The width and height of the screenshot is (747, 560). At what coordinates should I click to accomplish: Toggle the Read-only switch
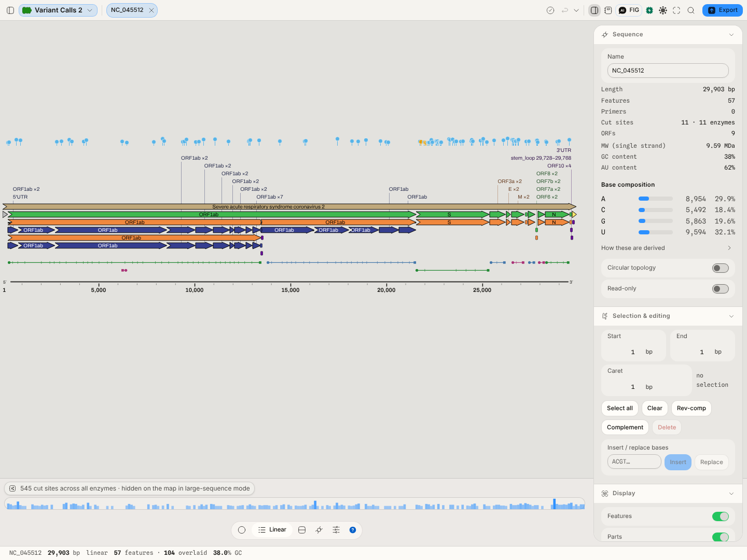tap(721, 289)
